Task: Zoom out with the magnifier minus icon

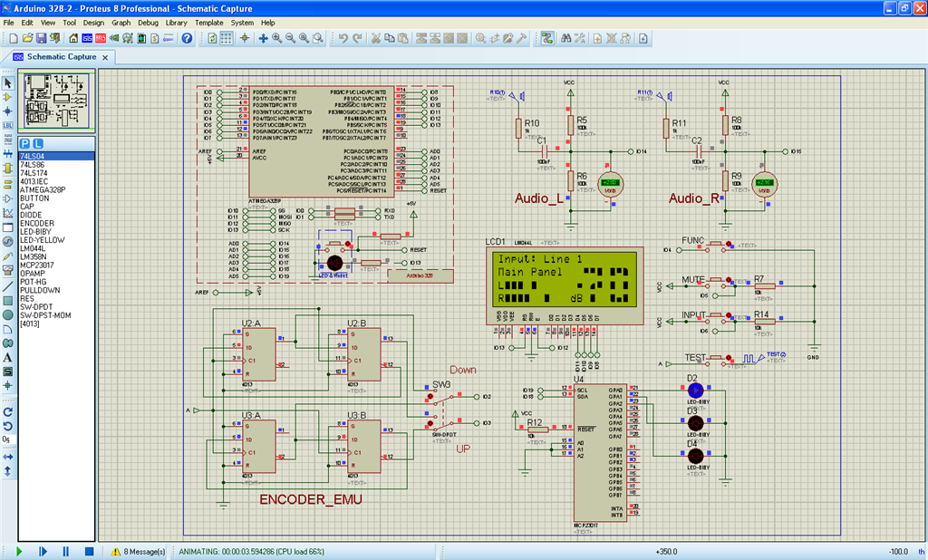Action: 291,38
